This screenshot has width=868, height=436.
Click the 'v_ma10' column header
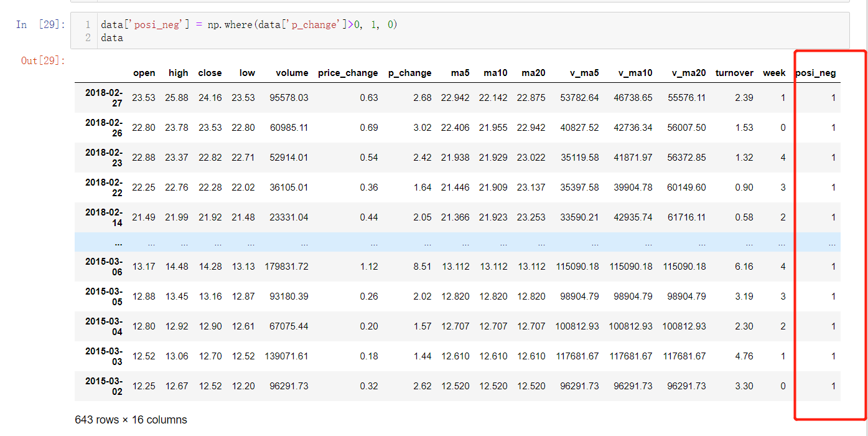click(x=635, y=73)
